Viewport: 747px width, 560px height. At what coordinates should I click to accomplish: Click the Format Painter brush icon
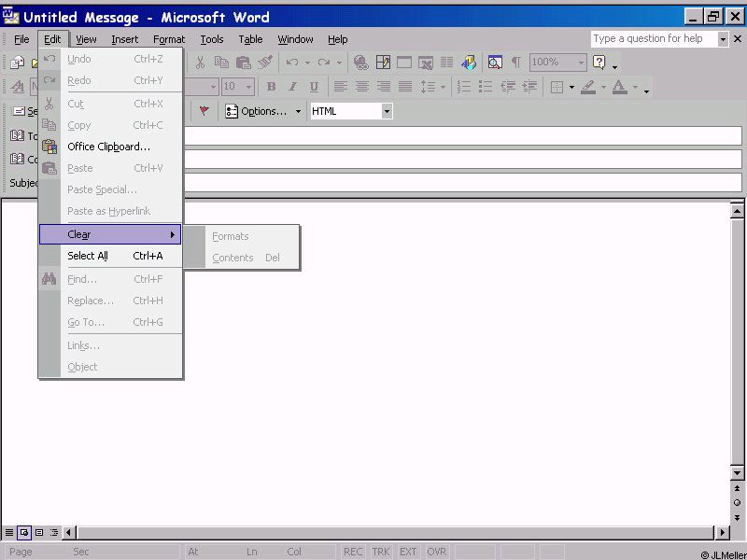[265, 63]
